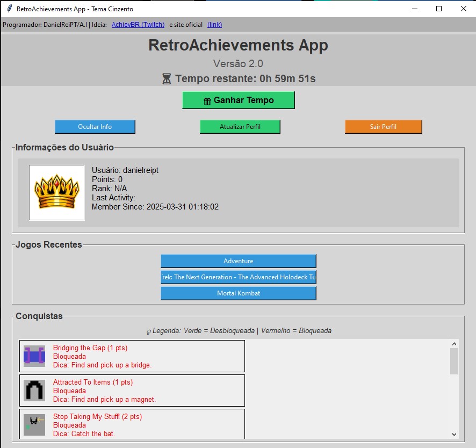The width and height of the screenshot is (476, 448).
Task: Close the RetroAchievements App window
Action: click(463, 9)
